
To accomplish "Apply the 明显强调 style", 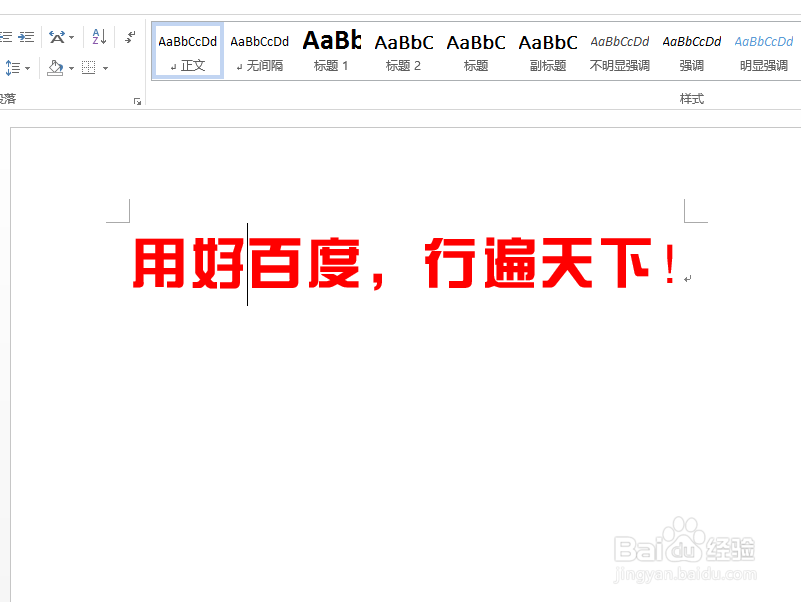I will [x=764, y=51].
